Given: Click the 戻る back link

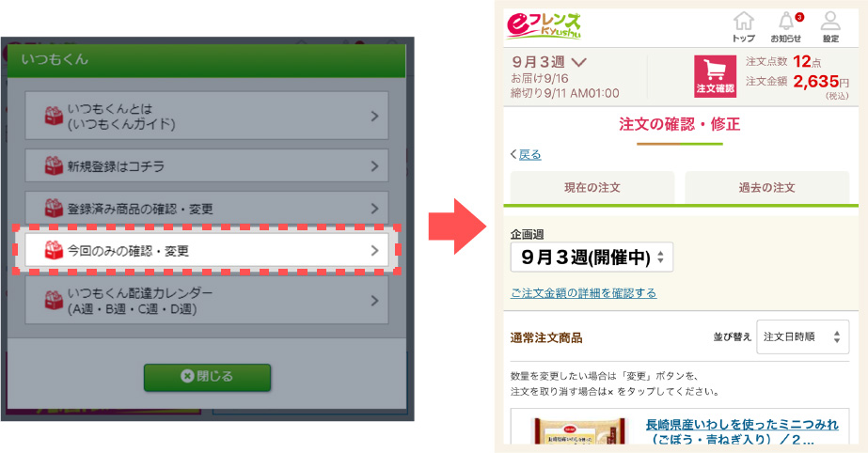Looking at the screenshot, I should point(529,154).
